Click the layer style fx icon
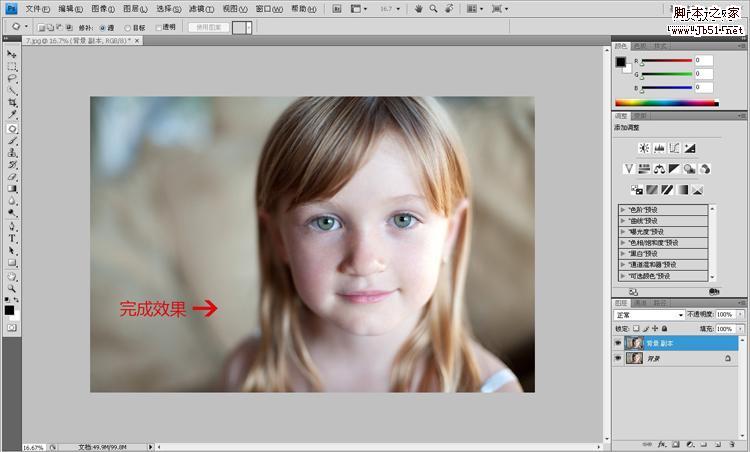750x452 pixels. pyautogui.click(x=662, y=444)
